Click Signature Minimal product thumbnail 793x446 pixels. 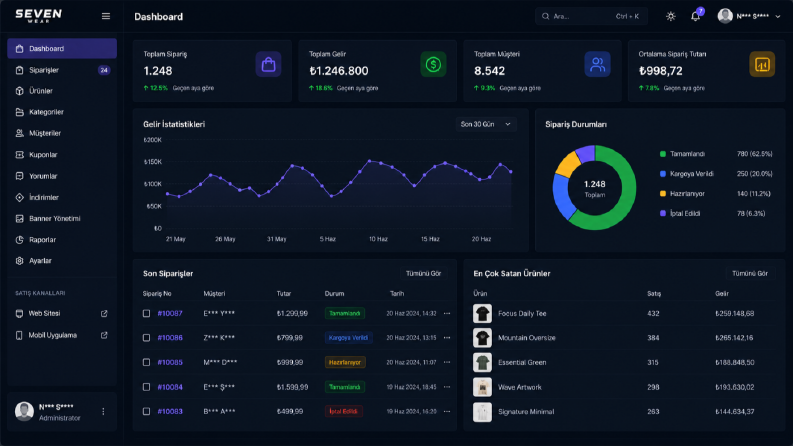[x=482, y=412]
